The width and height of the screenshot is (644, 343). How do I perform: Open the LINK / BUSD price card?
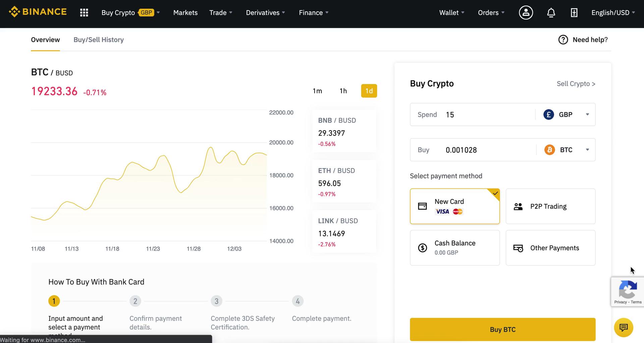click(344, 231)
